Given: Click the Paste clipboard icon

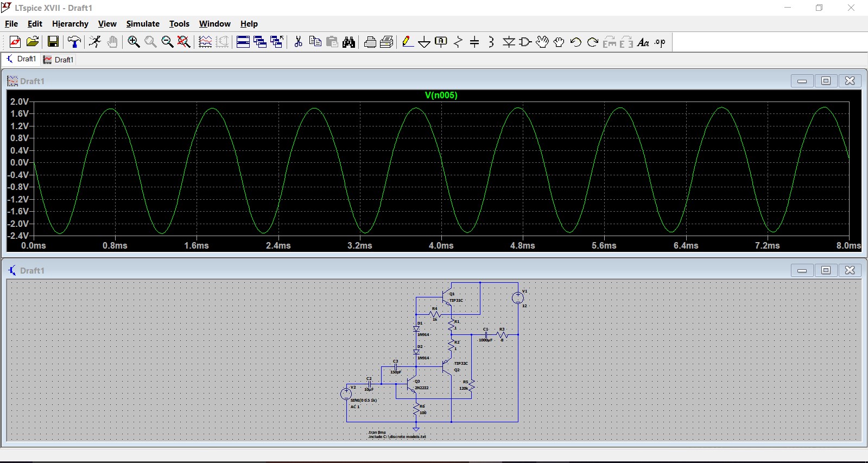Looking at the screenshot, I should (332, 42).
